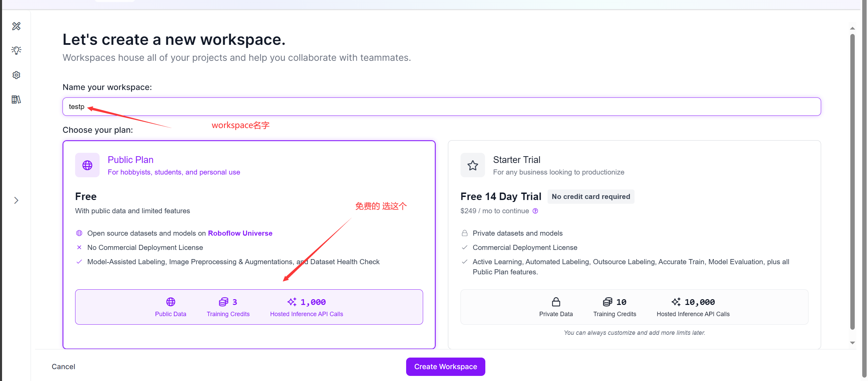Click the Cancel button
868x381 pixels.
tap(63, 366)
